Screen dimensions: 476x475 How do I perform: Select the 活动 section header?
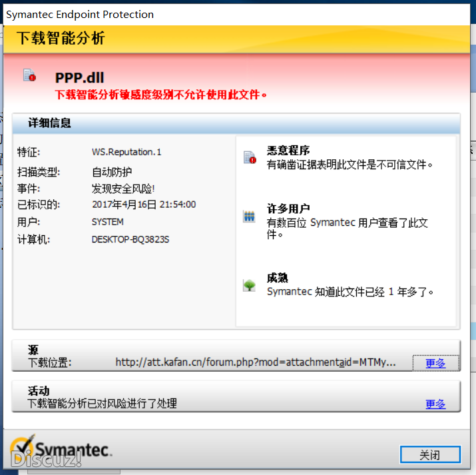[39, 390]
